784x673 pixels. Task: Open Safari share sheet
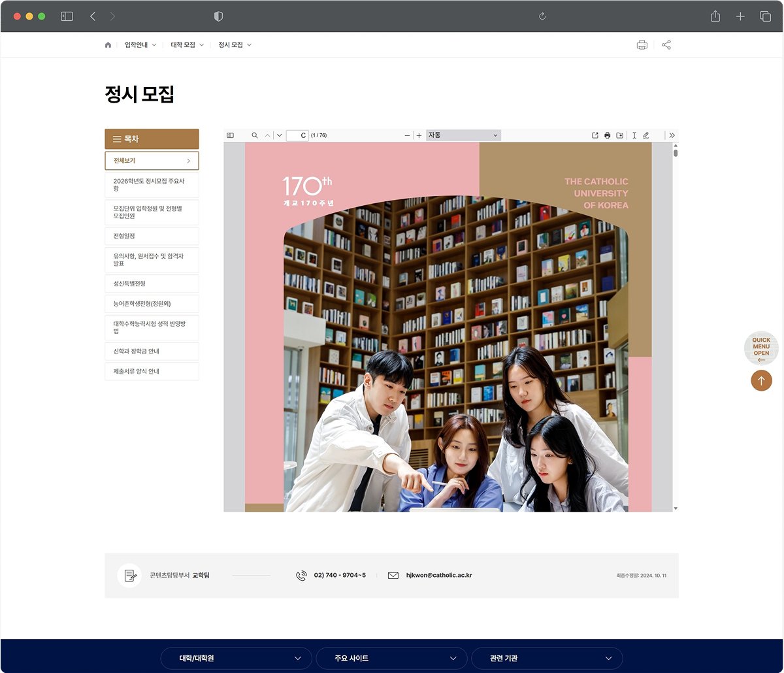[715, 16]
